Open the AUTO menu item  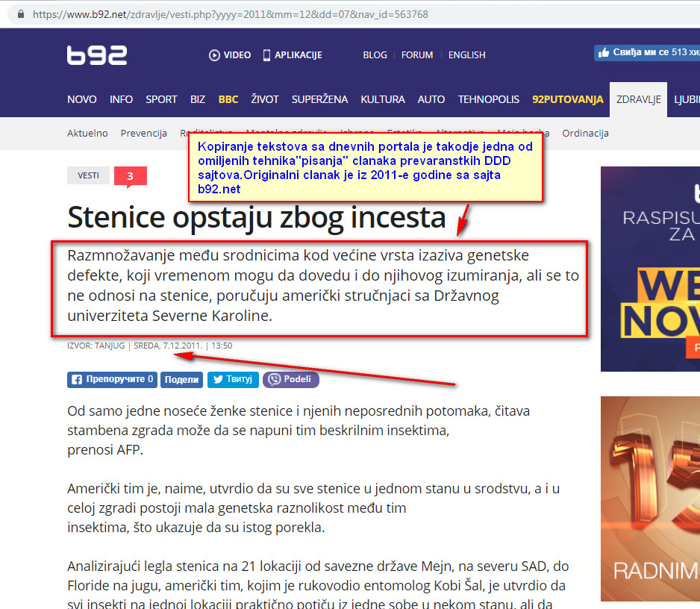click(x=431, y=99)
